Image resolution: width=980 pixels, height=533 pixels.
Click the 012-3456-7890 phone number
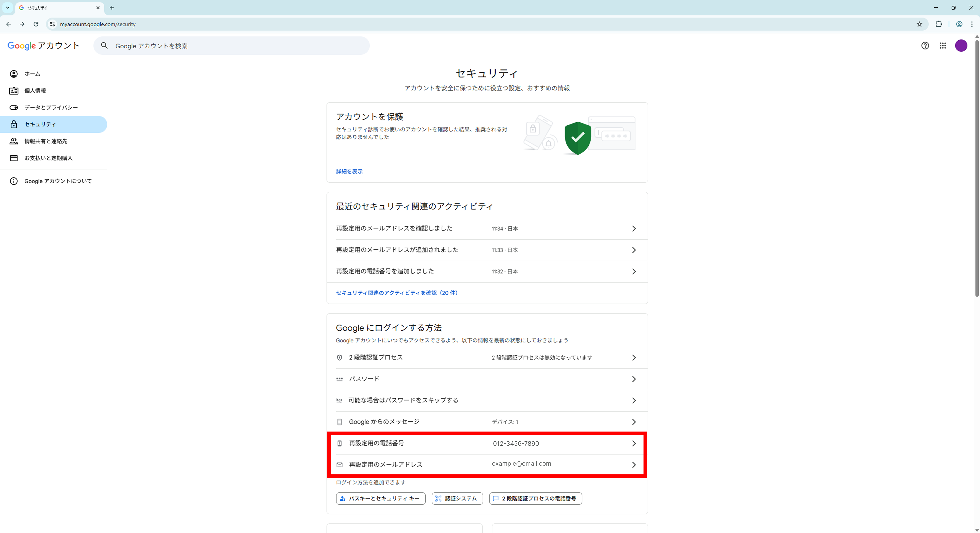coord(515,443)
